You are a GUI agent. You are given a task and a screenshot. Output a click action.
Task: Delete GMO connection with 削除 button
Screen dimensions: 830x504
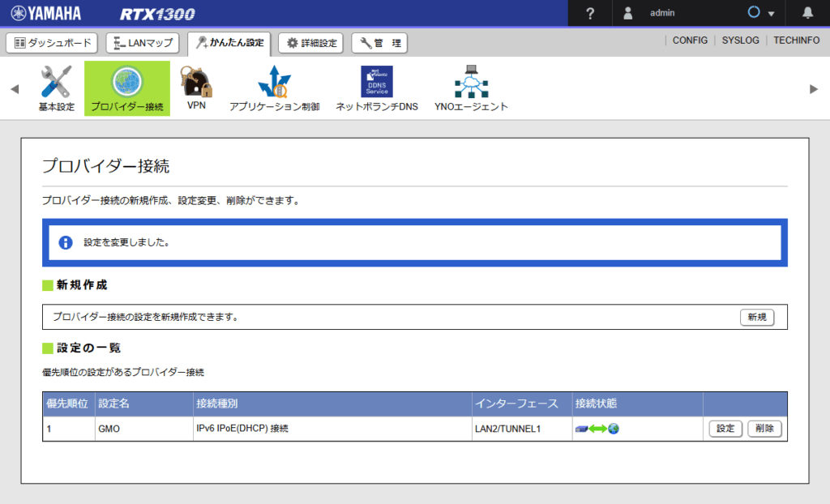click(764, 429)
